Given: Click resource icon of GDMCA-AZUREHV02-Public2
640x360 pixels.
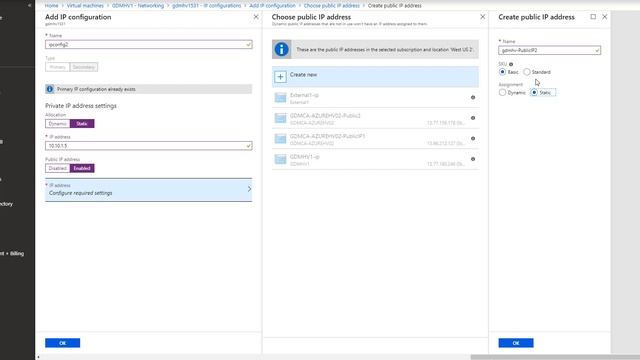Looking at the screenshot, I should pyautogui.click(x=280, y=118).
